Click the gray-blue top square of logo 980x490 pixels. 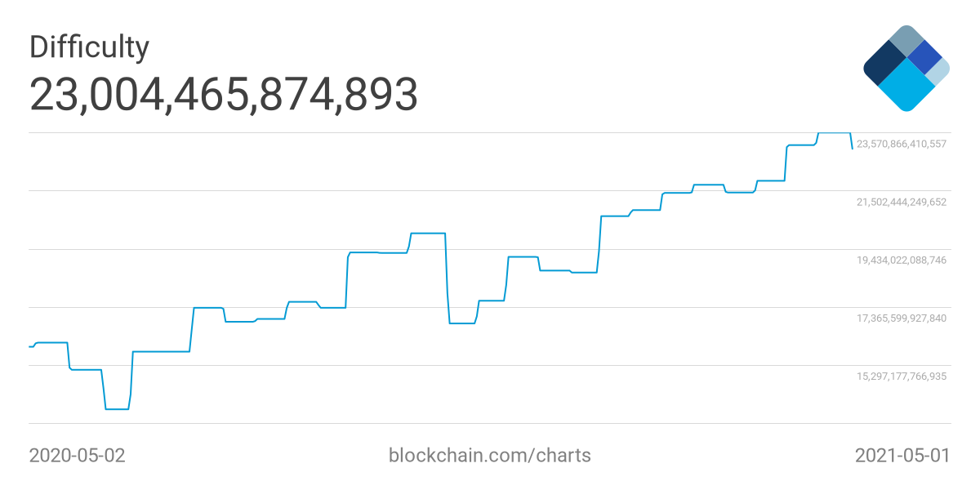click(x=906, y=40)
